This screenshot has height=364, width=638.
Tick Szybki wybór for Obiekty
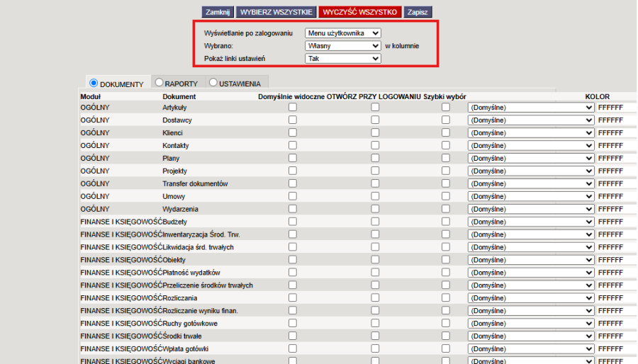point(446,260)
